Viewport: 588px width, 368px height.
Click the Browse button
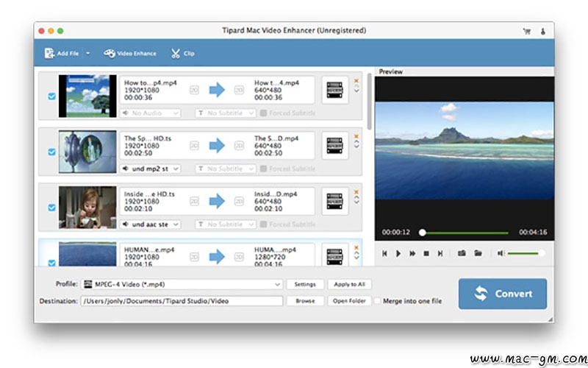tap(305, 301)
